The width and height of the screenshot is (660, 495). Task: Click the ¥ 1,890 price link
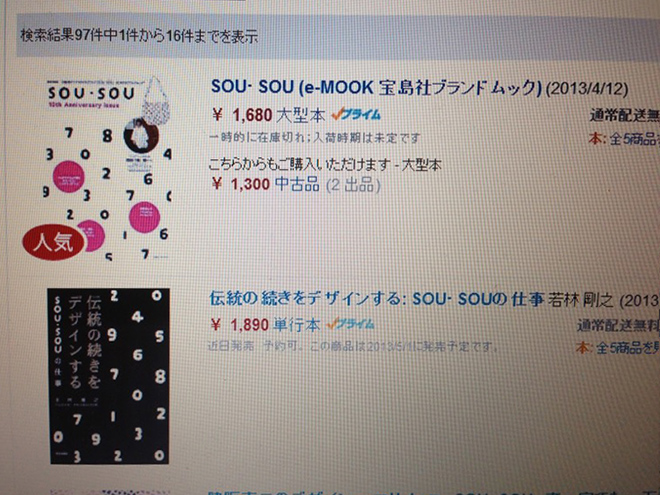click(x=240, y=325)
